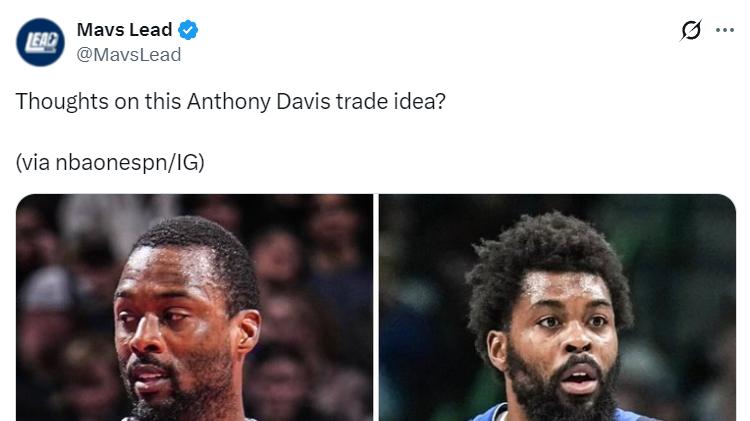Screen dimensions: 750x421
Task: Click the face of the short-haired player
Action: point(182,330)
